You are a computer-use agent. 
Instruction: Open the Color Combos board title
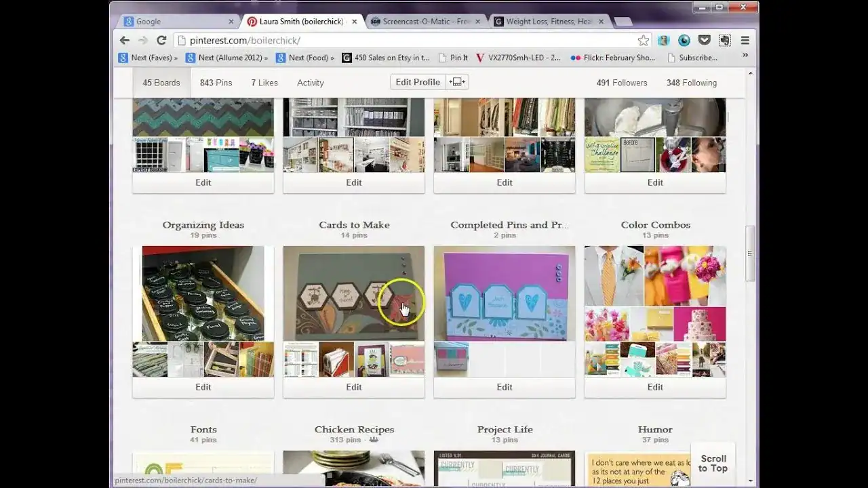pos(655,225)
